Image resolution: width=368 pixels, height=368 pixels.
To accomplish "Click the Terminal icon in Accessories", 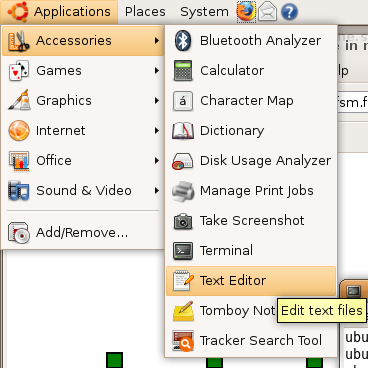I will (x=183, y=251).
